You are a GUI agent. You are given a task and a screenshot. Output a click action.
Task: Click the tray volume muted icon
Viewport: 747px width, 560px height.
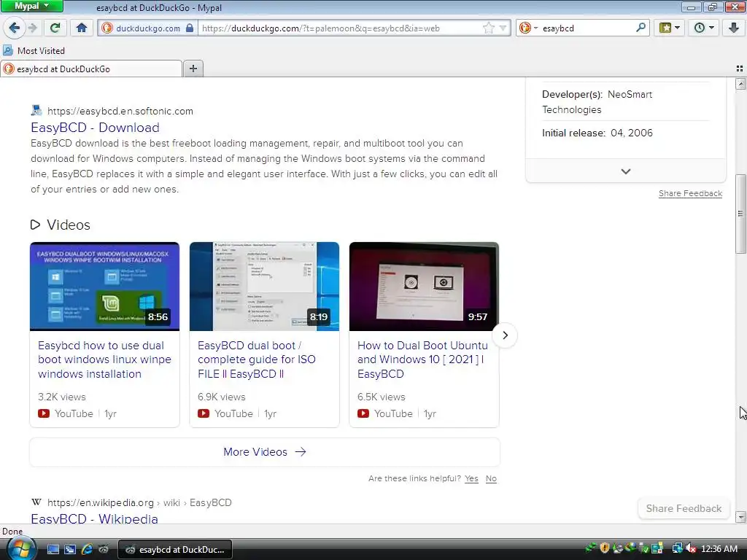coord(691,548)
